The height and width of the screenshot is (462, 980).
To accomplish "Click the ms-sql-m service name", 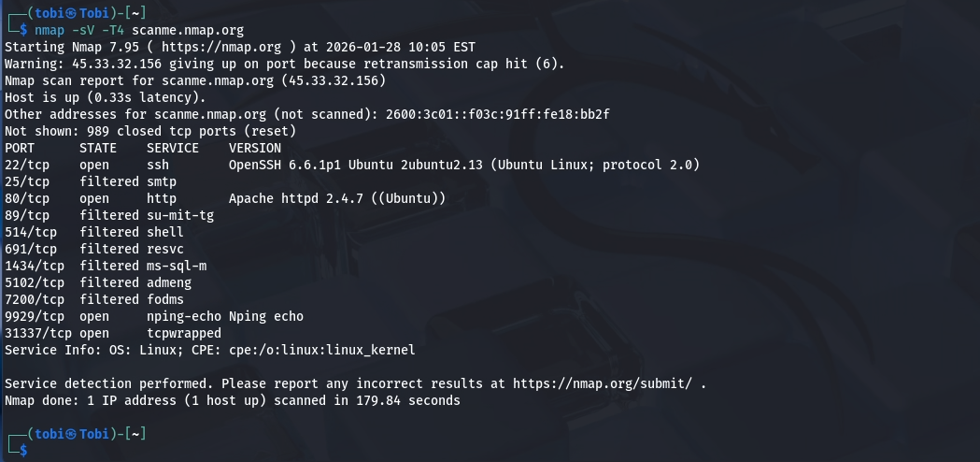I will 176,266.
